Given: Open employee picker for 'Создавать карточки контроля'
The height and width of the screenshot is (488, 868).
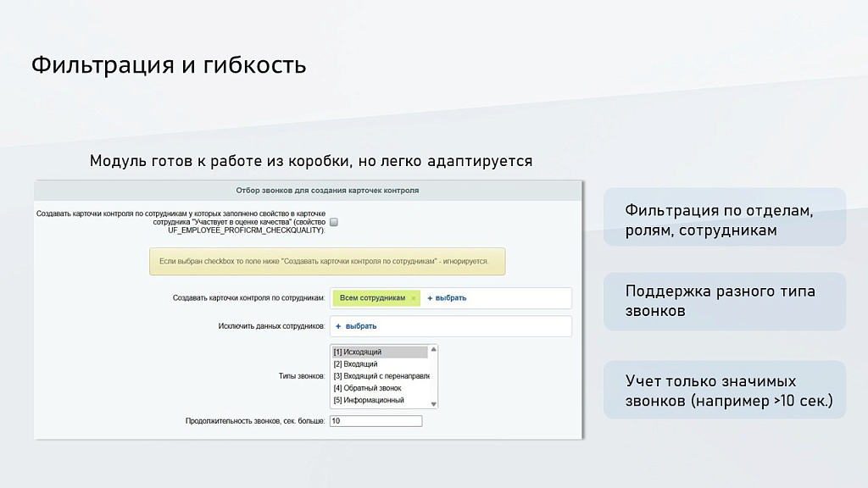Looking at the screenshot, I should point(447,298).
